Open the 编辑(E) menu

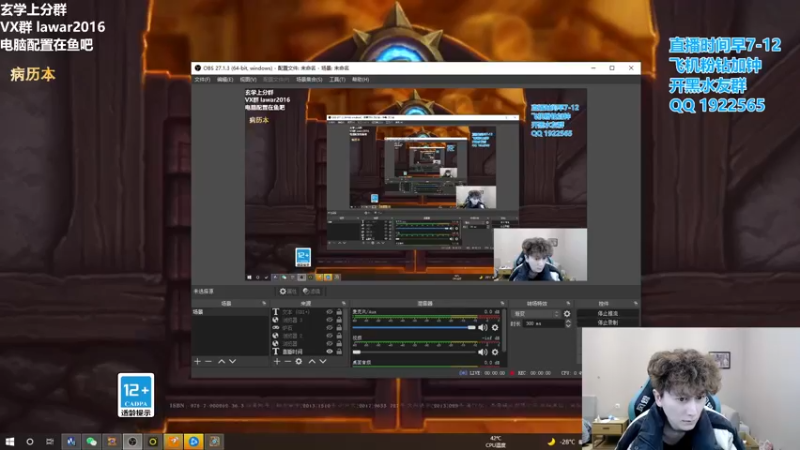(x=225, y=80)
